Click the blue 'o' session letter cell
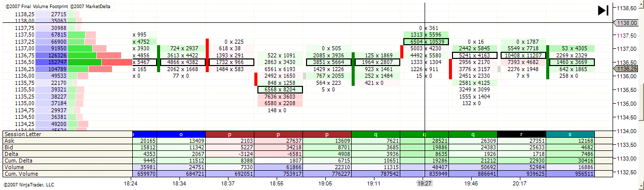 point(181,134)
